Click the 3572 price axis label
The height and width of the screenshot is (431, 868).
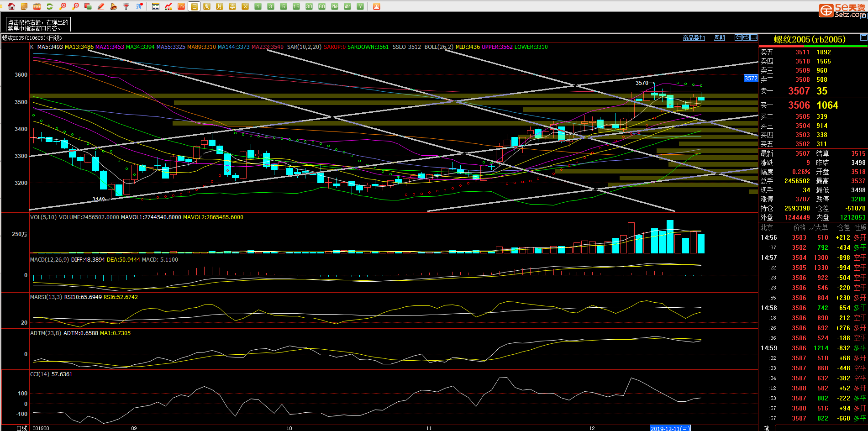751,78
